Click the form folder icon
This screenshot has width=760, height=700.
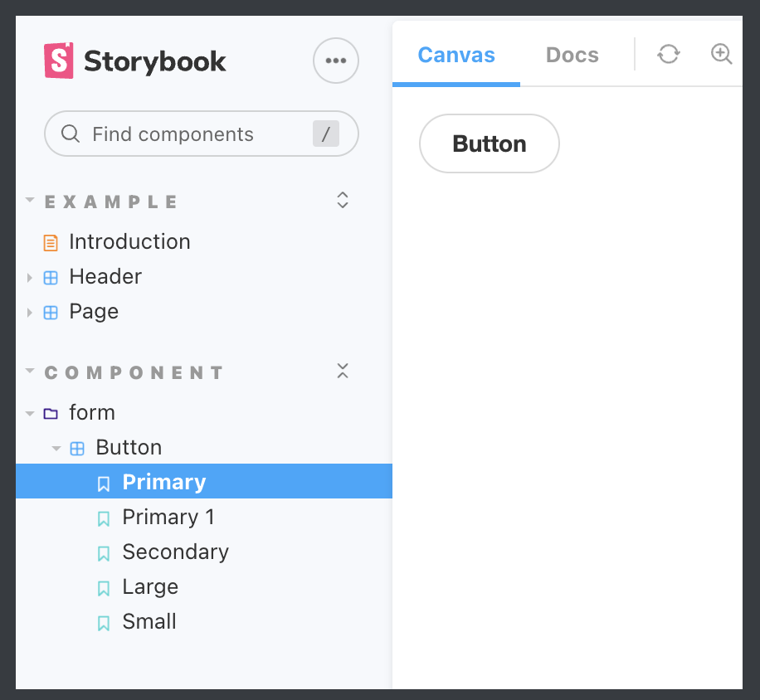pos(51,414)
